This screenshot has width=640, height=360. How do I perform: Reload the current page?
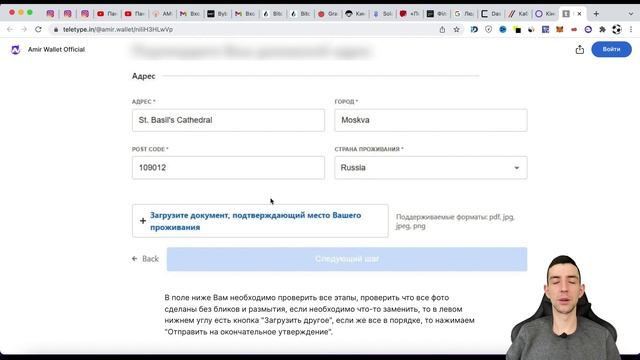38,29
